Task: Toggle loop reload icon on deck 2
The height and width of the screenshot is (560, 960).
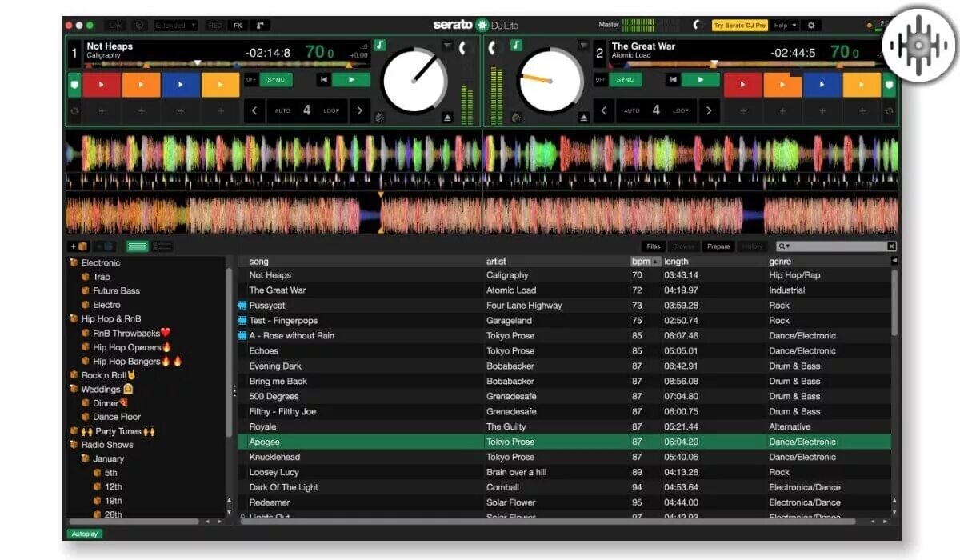Action: pyautogui.click(x=890, y=111)
